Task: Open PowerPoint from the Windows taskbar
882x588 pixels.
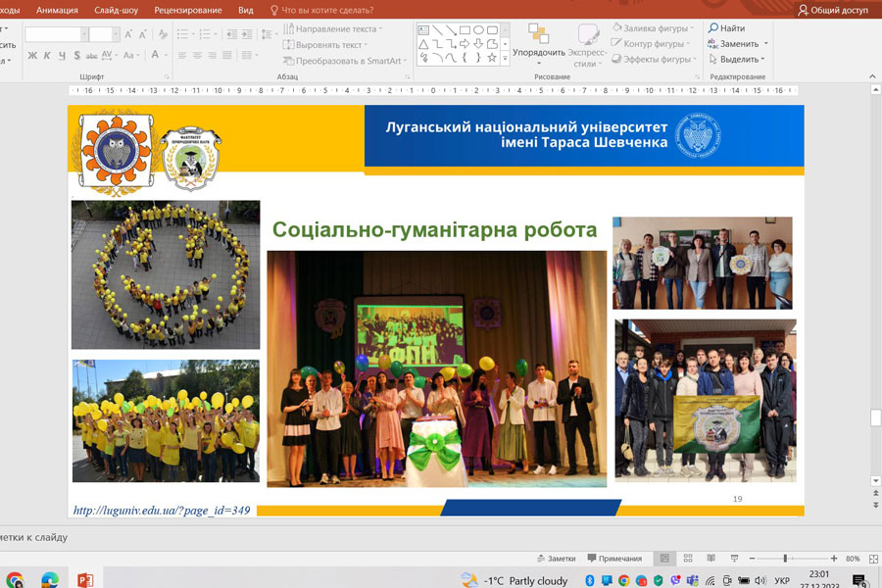Action: [84, 580]
